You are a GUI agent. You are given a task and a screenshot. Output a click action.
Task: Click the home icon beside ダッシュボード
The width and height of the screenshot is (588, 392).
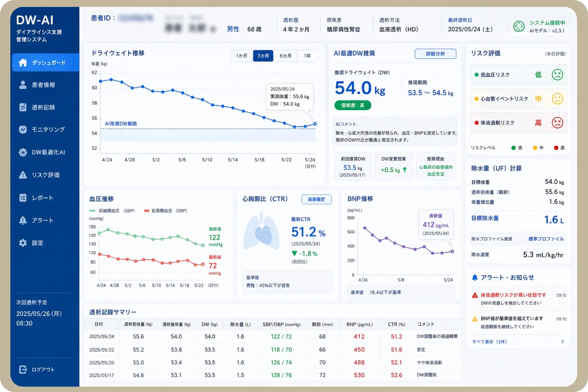(23, 63)
